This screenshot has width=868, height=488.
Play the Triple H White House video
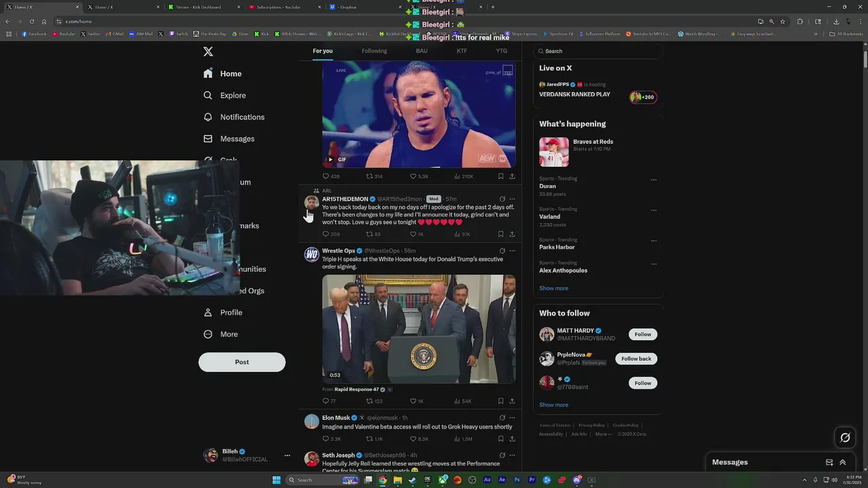click(419, 329)
